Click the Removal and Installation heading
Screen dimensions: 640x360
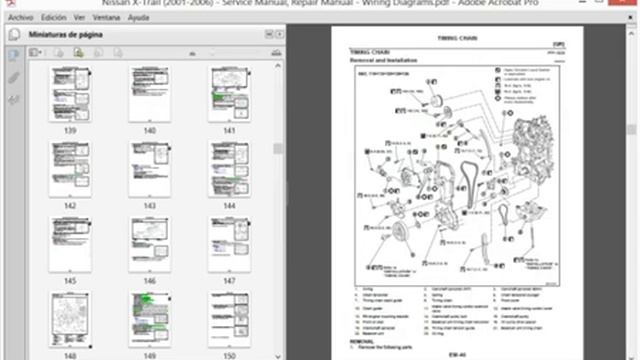coord(383,60)
